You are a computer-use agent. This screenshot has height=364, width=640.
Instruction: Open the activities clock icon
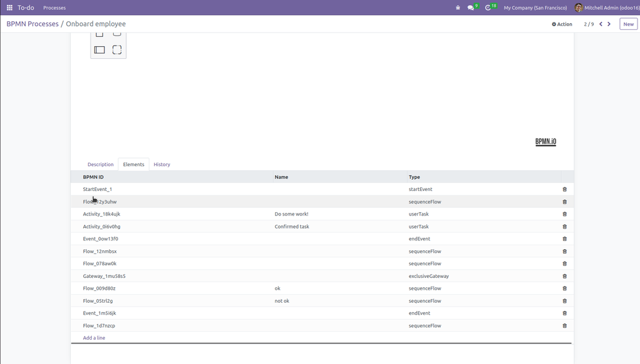tap(487, 7)
